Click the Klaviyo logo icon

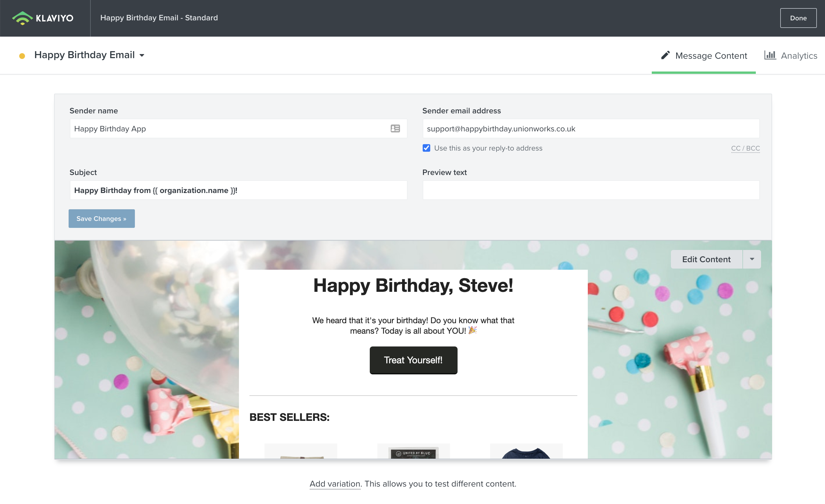pyautogui.click(x=22, y=18)
